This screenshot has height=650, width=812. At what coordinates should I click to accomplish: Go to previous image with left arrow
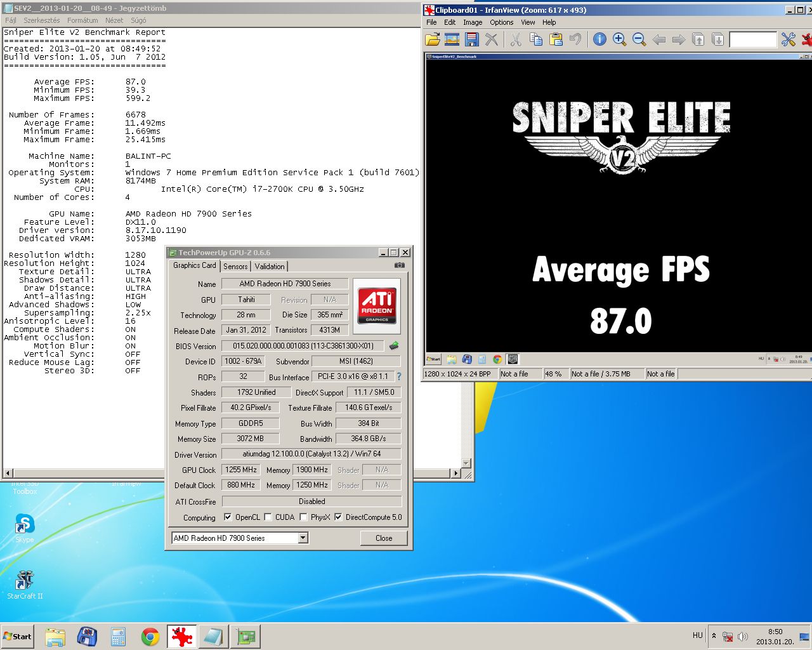click(659, 39)
